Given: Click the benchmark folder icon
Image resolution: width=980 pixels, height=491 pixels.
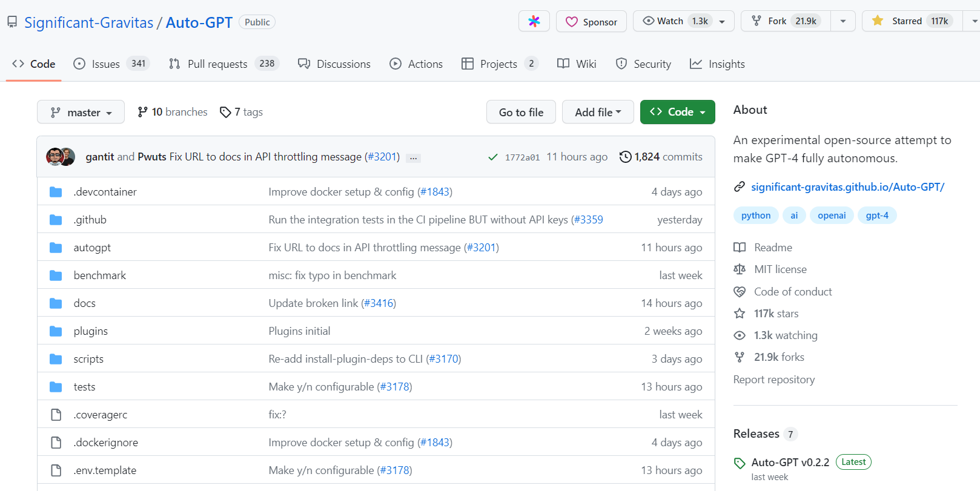Looking at the screenshot, I should (56, 275).
